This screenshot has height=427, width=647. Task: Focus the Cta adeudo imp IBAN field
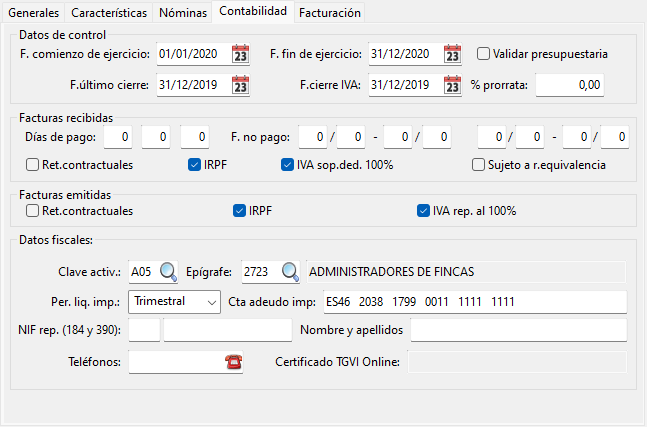(x=475, y=302)
